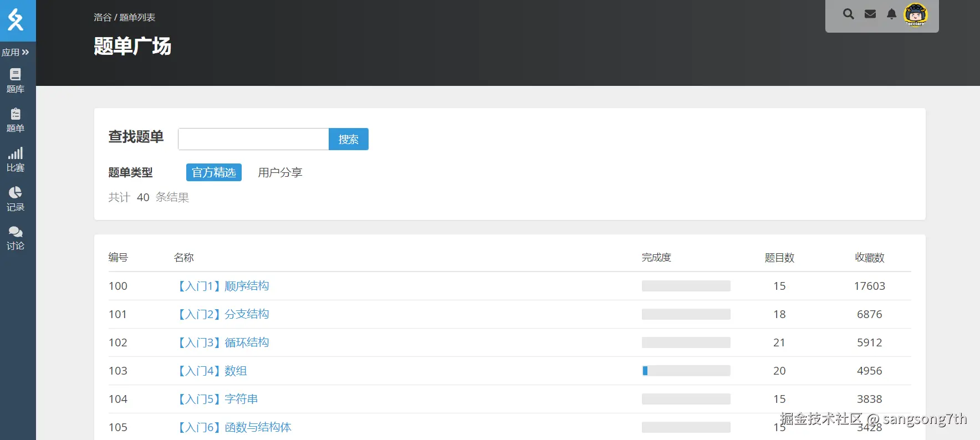Click favorites count 6876

pyautogui.click(x=870, y=314)
